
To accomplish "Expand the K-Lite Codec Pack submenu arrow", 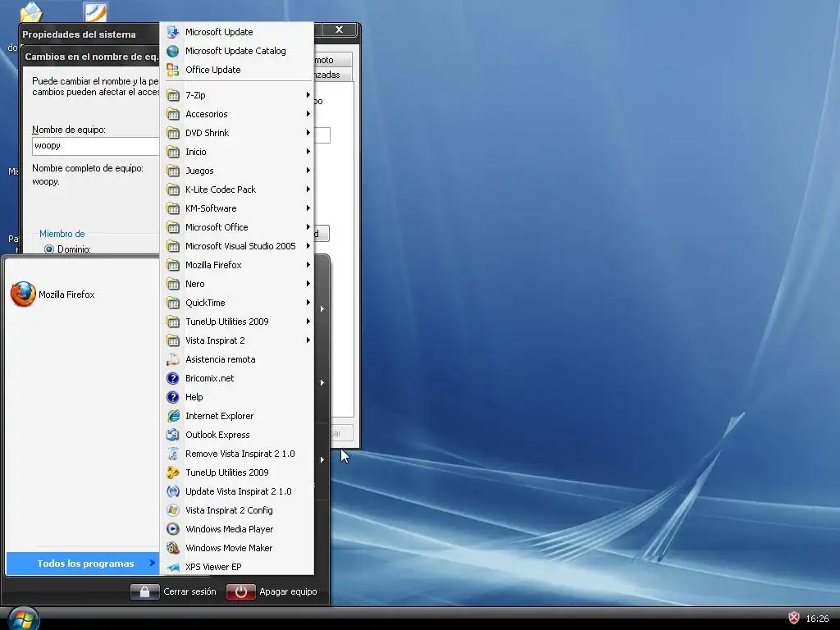I will pyautogui.click(x=308, y=189).
